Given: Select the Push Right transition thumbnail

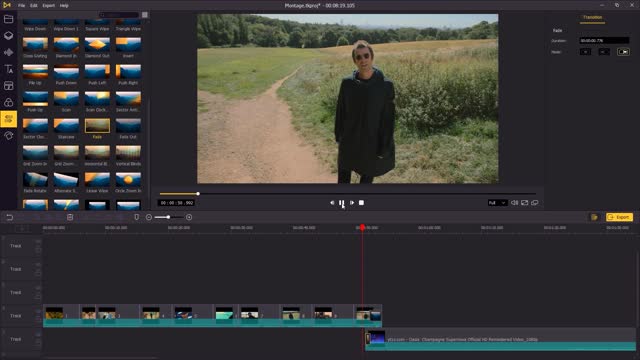Looking at the screenshot, I should tap(128, 71).
